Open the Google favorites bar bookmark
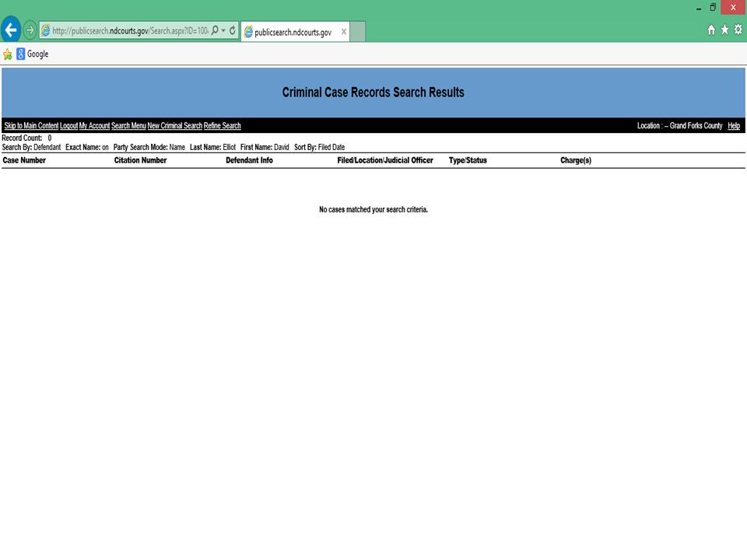Viewport: 747px width, 560px height. [x=32, y=54]
